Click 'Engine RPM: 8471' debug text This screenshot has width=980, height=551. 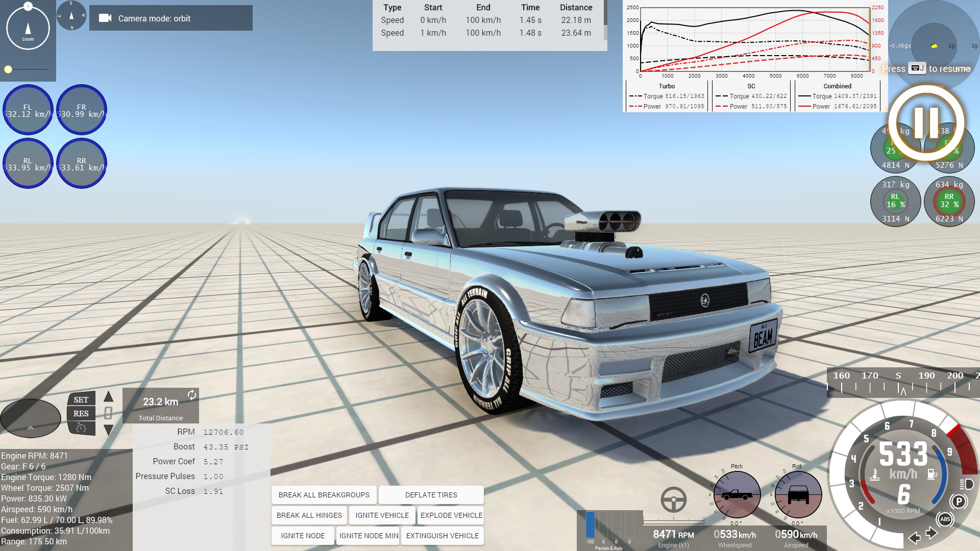coord(34,456)
